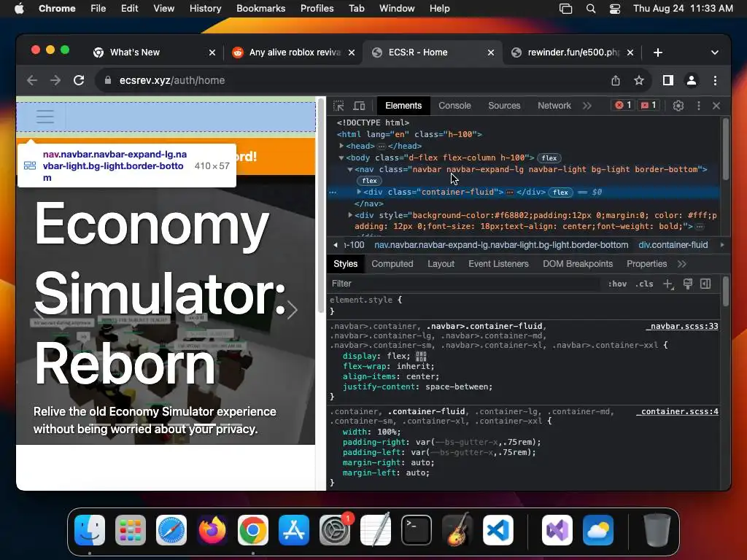Click the lock icon for site information

pos(108,80)
